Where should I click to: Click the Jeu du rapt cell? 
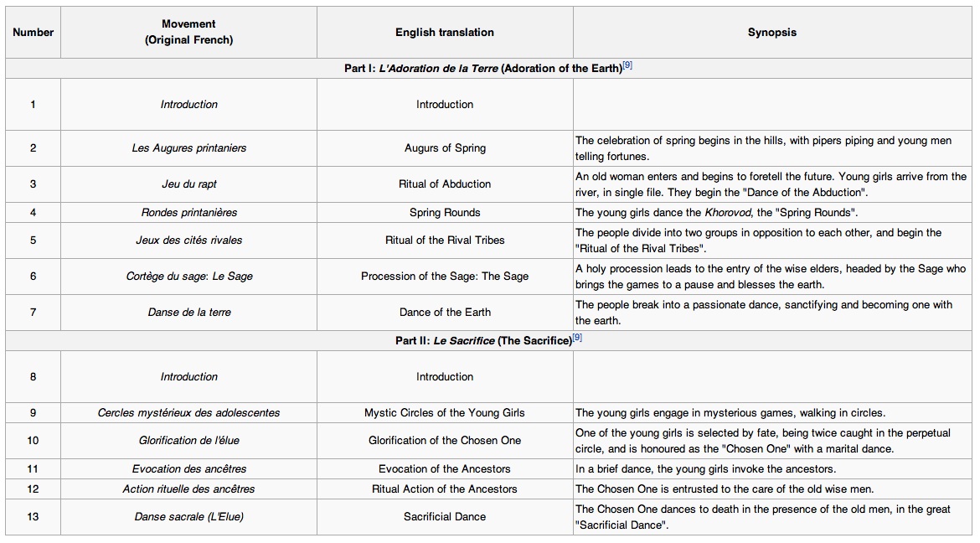[x=188, y=184]
